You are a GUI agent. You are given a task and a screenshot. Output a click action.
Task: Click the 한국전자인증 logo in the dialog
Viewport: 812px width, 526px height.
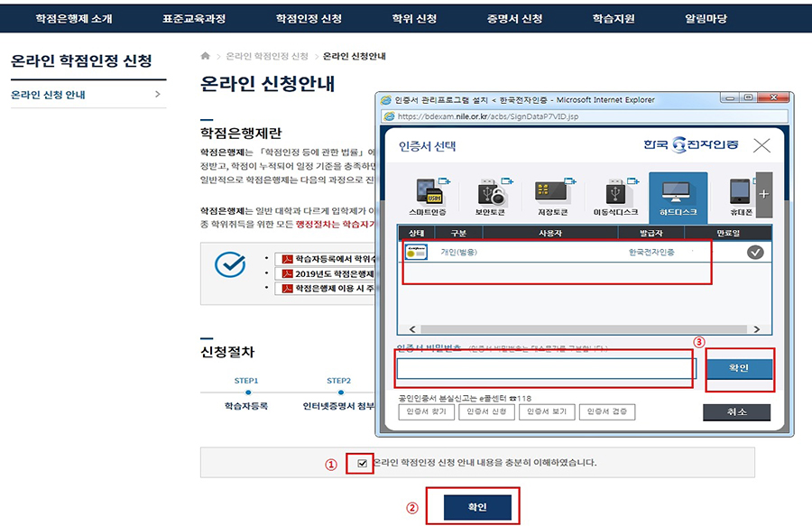click(691, 144)
